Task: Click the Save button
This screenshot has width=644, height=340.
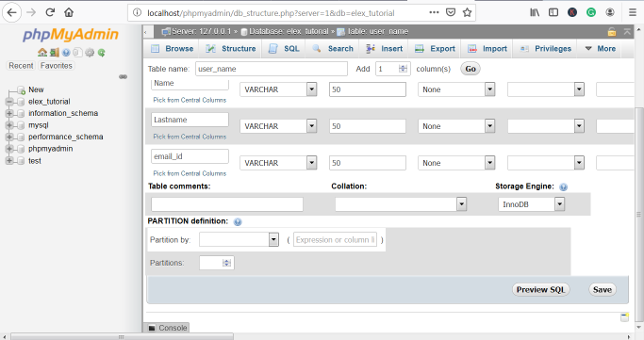Action: [x=603, y=289]
